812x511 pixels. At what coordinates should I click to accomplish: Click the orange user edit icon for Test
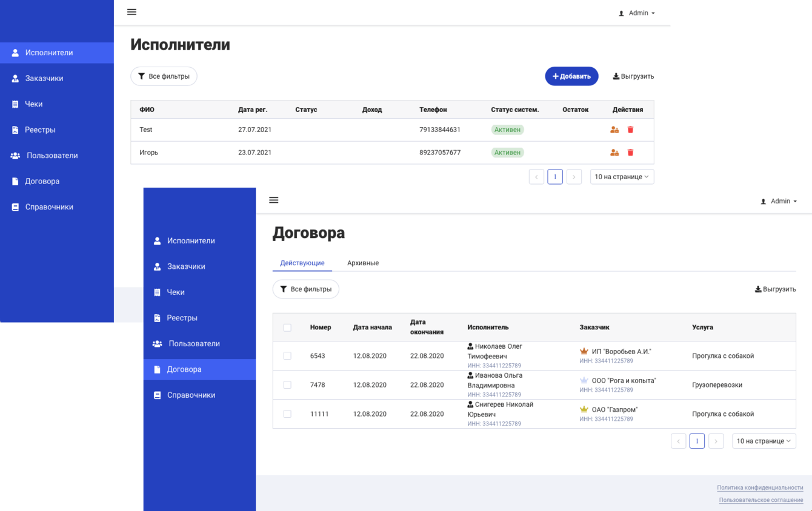coord(614,130)
